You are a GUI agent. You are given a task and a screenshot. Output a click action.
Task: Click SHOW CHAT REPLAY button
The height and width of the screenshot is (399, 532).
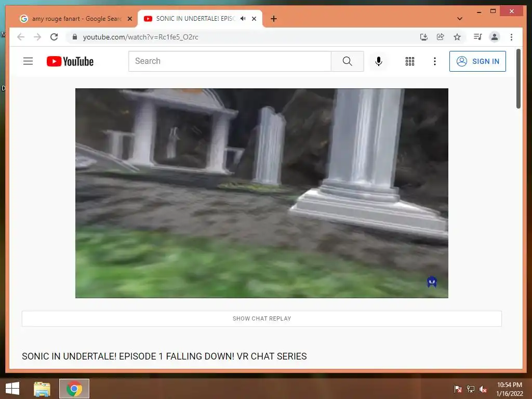262,318
